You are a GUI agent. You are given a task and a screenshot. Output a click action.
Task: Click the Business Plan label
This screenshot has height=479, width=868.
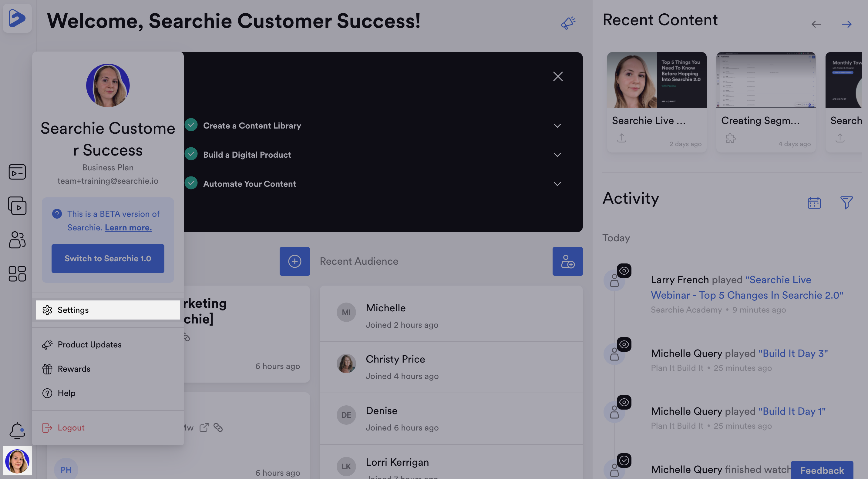tap(108, 167)
